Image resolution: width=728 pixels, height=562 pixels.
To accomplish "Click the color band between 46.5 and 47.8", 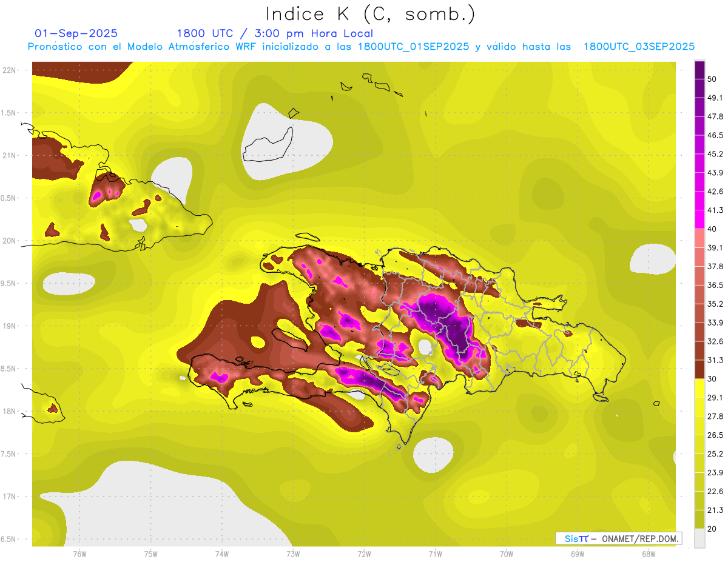I will 699,125.
